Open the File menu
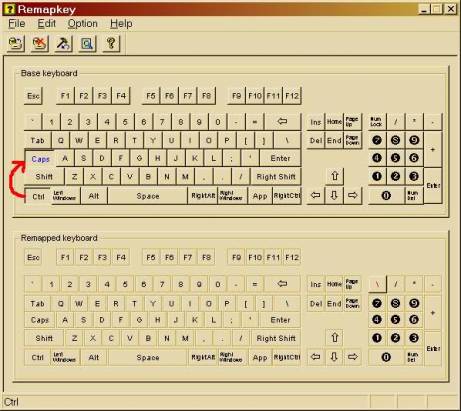 tap(17, 24)
